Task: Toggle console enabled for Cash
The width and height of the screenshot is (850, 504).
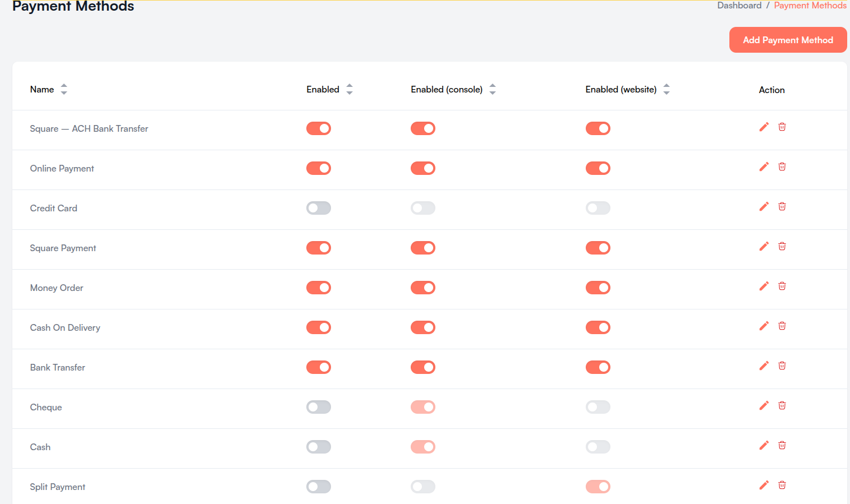Action: [x=423, y=447]
